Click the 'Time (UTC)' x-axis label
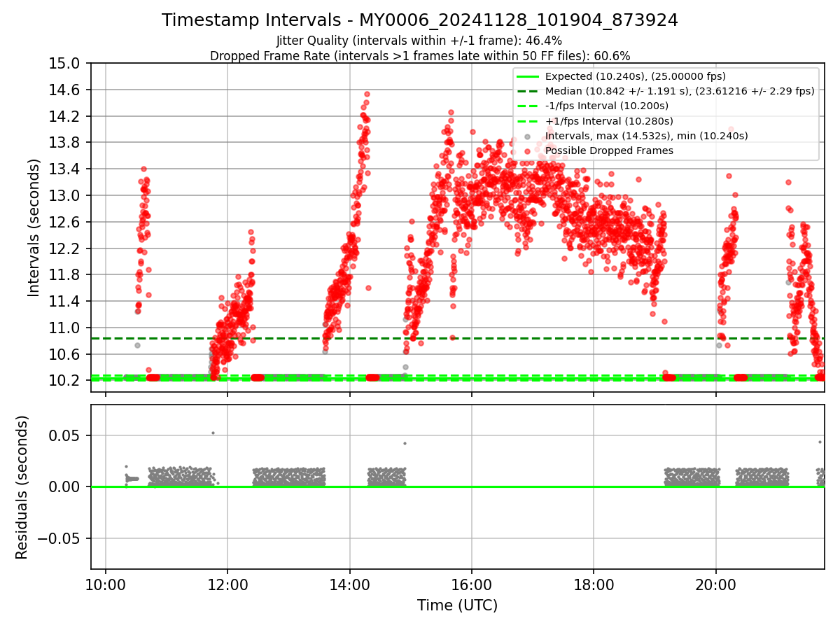840x630 pixels. pyautogui.click(x=457, y=605)
